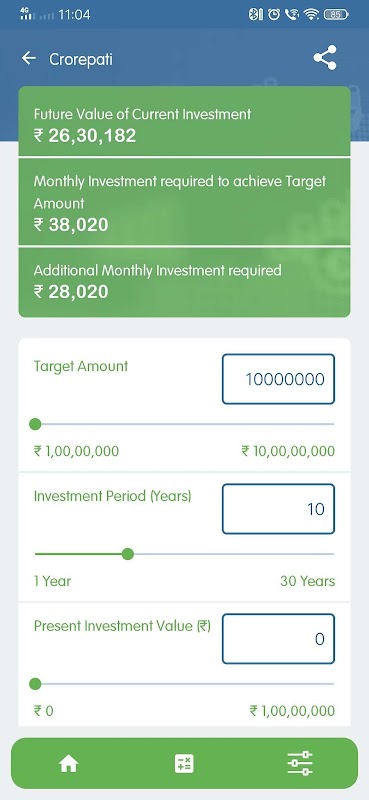The height and width of the screenshot is (800, 369).
Task: Select the Future Value of Current Investment card
Action: point(184,121)
